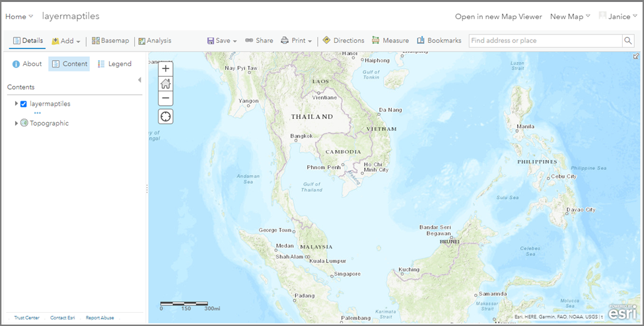Viewport: 644px width, 326px height.
Task: Open in new Map Viewer
Action: click(x=498, y=17)
